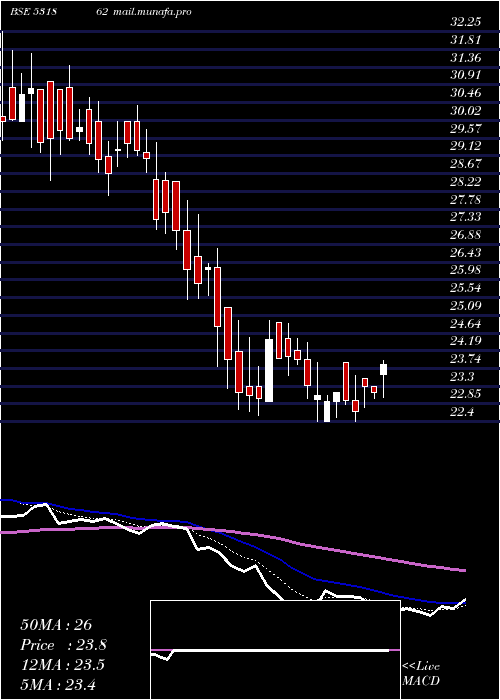The height and width of the screenshot is (700, 500).
Task: Click the 27.78 price level label
Action: click(x=466, y=199)
